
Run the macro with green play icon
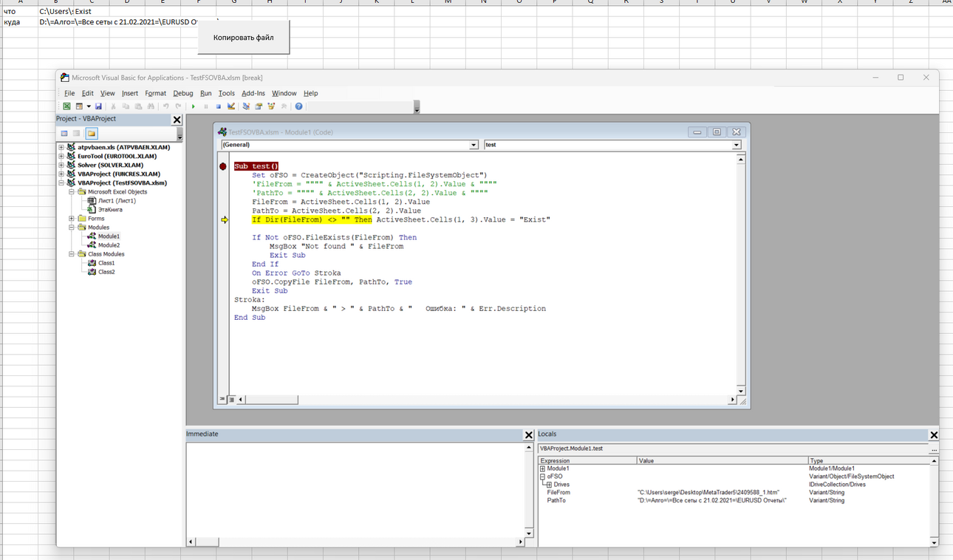click(x=194, y=106)
